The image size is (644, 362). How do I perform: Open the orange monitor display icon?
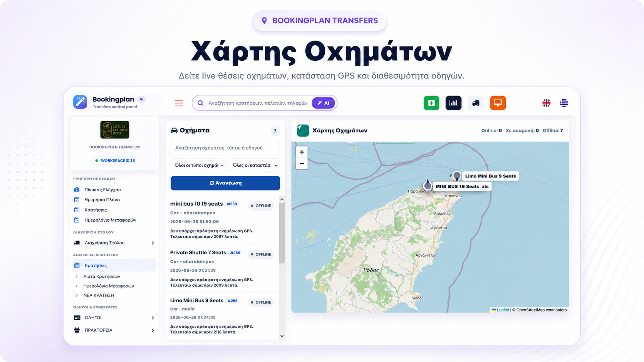[498, 103]
